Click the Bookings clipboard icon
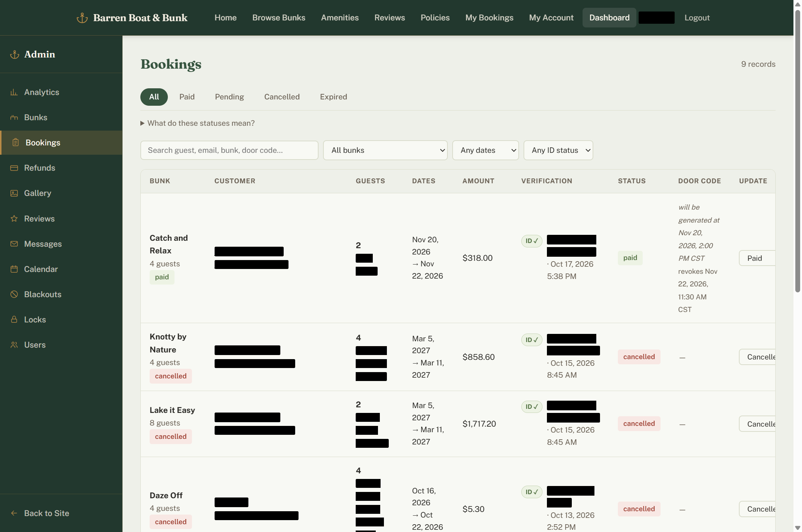The width and height of the screenshot is (802, 532). 16,142
